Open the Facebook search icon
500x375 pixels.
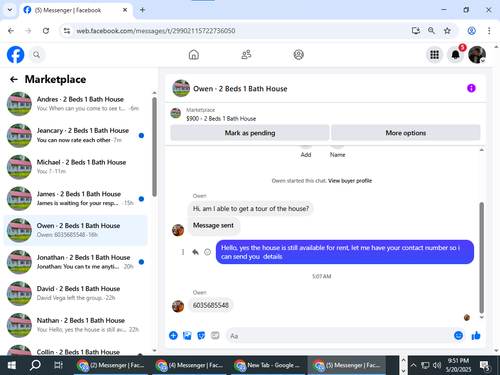click(x=37, y=55)
